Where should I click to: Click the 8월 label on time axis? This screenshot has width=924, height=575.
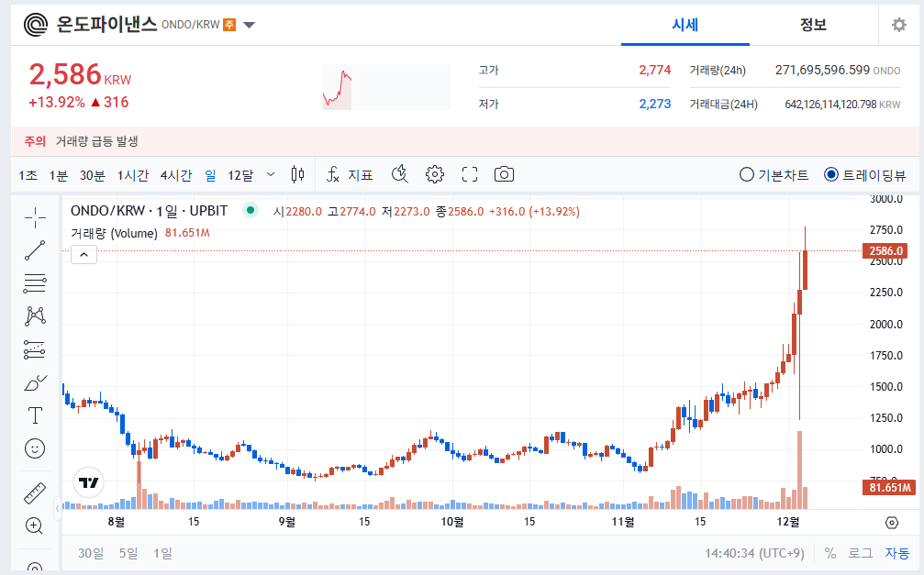coord(117,522)
